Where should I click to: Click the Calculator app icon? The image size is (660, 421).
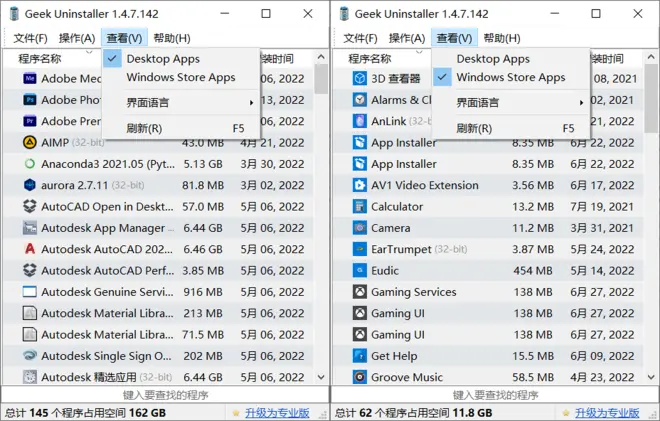359,207
